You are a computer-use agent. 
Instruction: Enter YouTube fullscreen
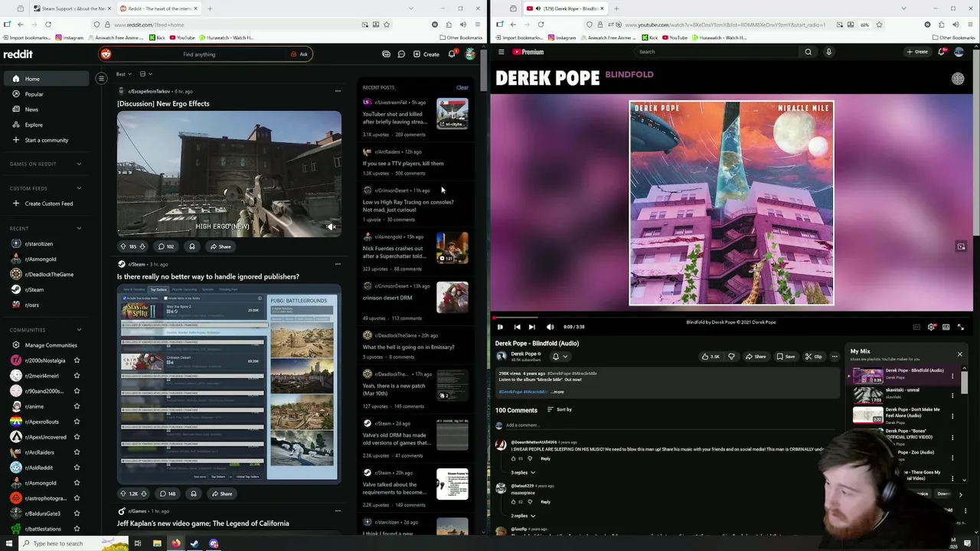(x=961, y=327)
